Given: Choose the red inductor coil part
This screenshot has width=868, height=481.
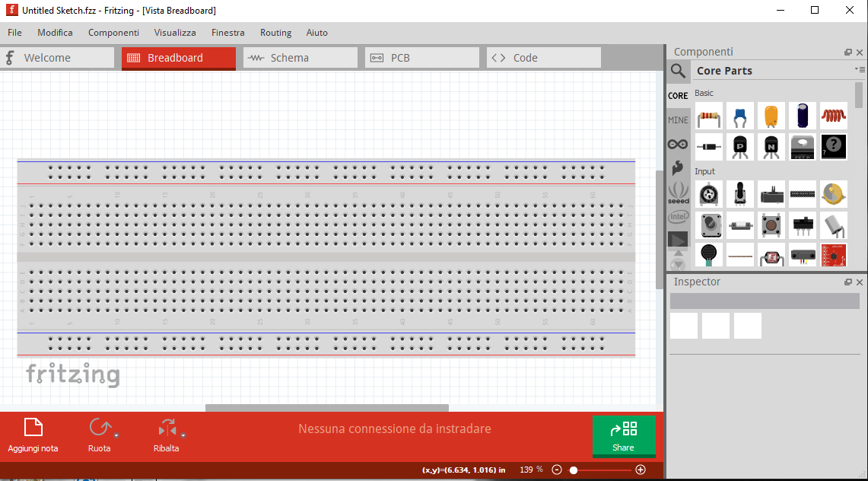Looking at the screenshot, I should click(834, 116).
